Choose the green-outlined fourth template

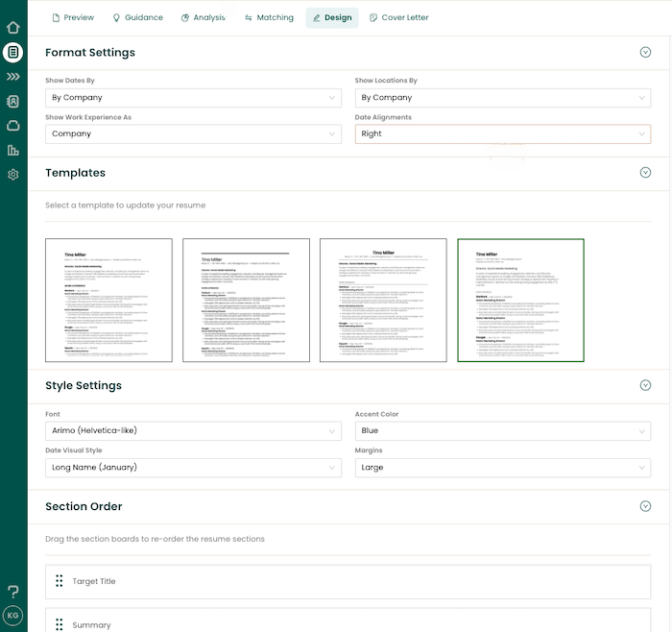[x=520, y=300]
